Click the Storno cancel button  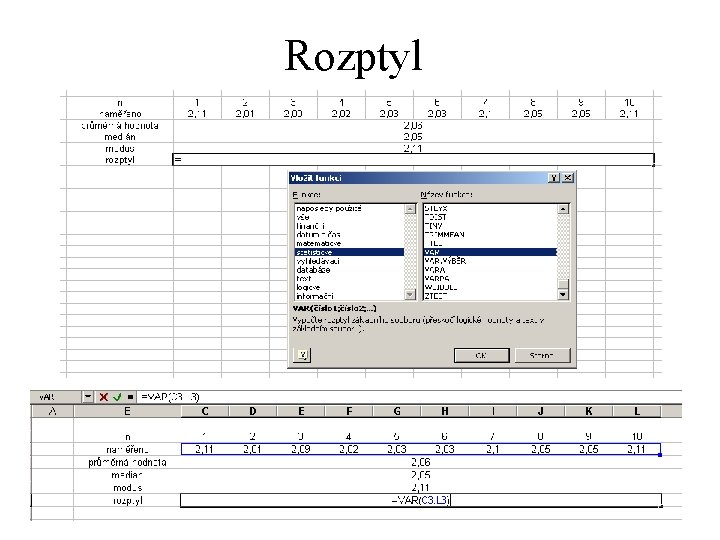542,355
